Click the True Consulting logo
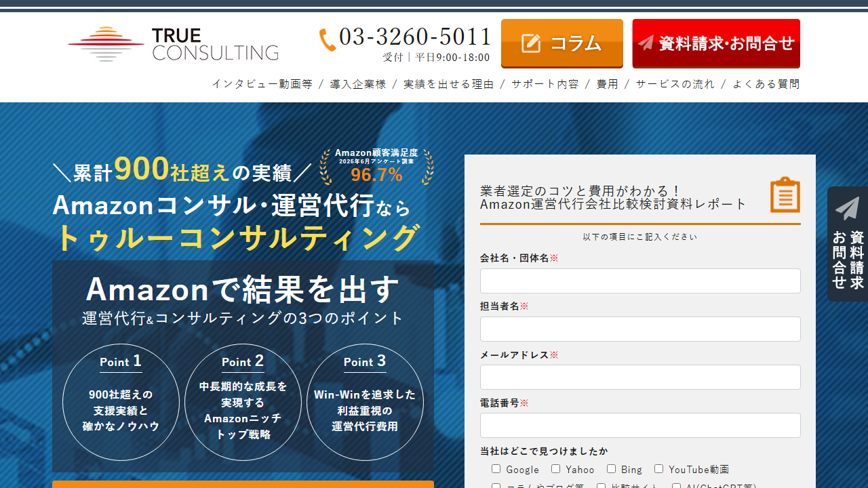Viewport: 868px width, 488px height. 174,44
